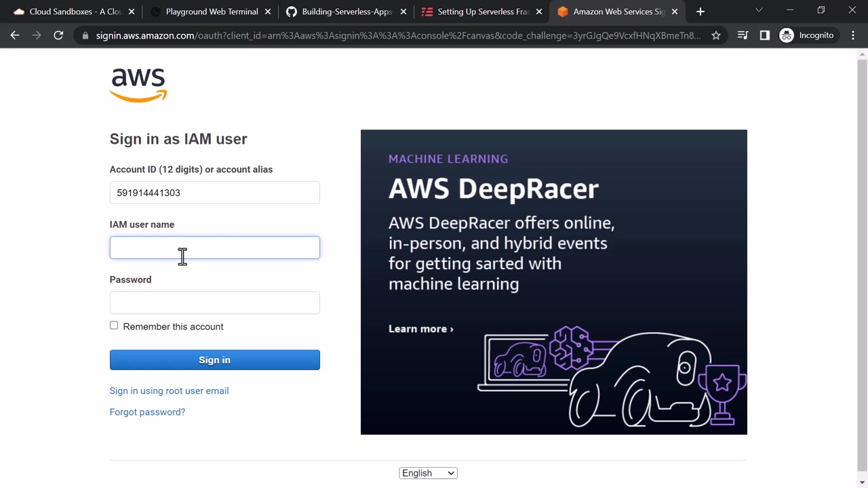Open the media control icon in toolbar
The width and height of the screenshot is (868, 488).
tap(743, 35)
